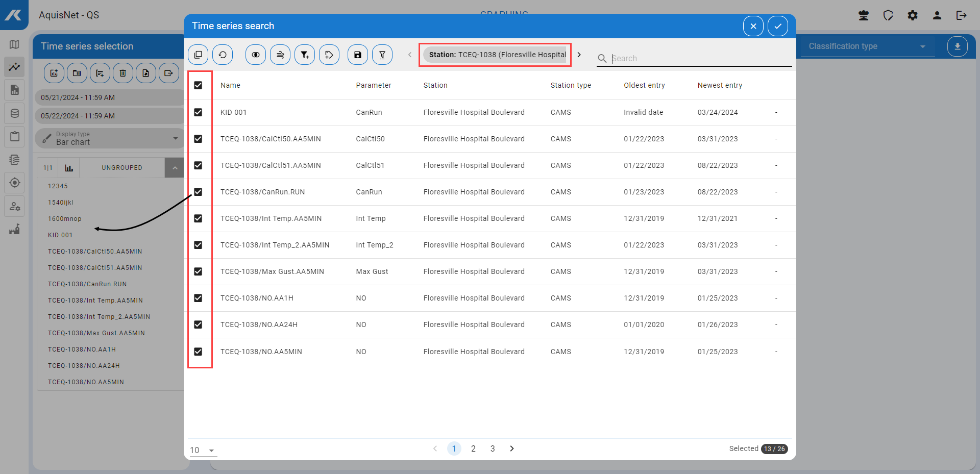Screen dimensions: 980x474
Task: Click the 05/21/2024 - 11:59 AM start date
Action: pos(109,97)
